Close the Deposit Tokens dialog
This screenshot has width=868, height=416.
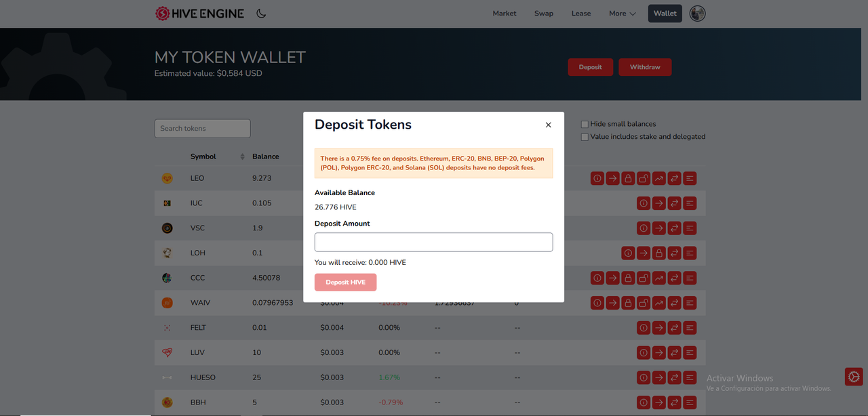(x=549, y=125)
